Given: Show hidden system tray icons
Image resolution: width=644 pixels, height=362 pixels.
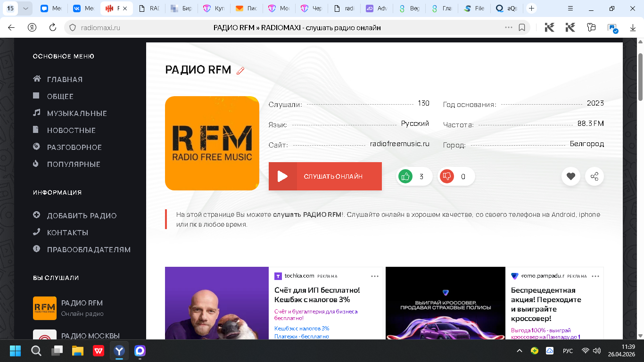Looking at the screenshot, I should click(x=520, y=351).
